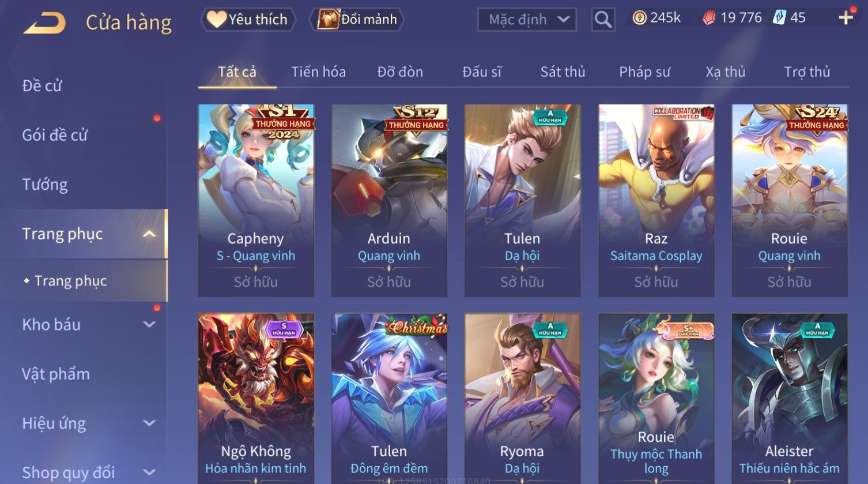
Task: Open the Vật phẩm sidebar item
Action: pyautogui.click(x=56, y=374)
